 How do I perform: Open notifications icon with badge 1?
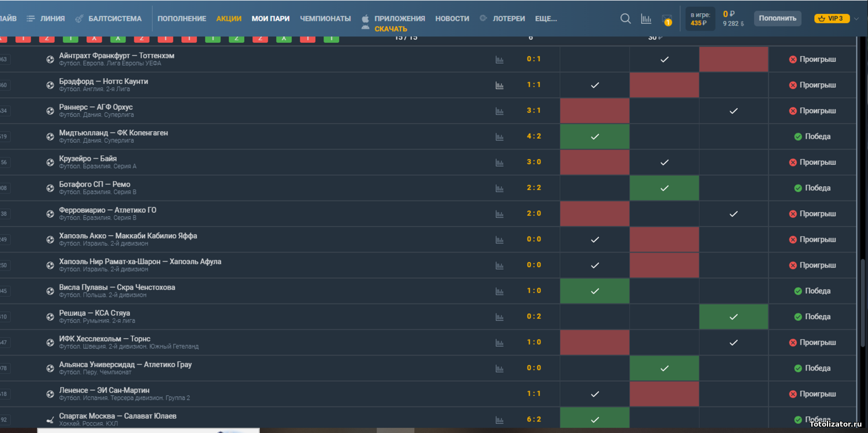pos(667,20)
